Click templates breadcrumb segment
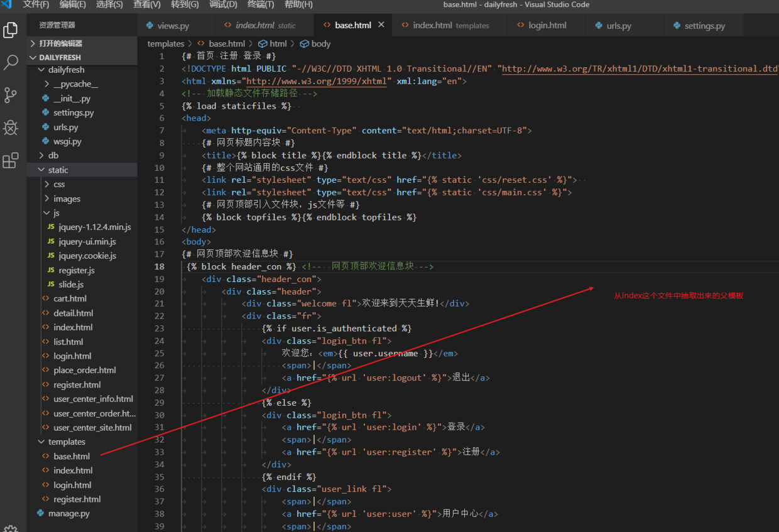Image resolution: width=779 pixels, height=532 pixels. pos(165,44)
